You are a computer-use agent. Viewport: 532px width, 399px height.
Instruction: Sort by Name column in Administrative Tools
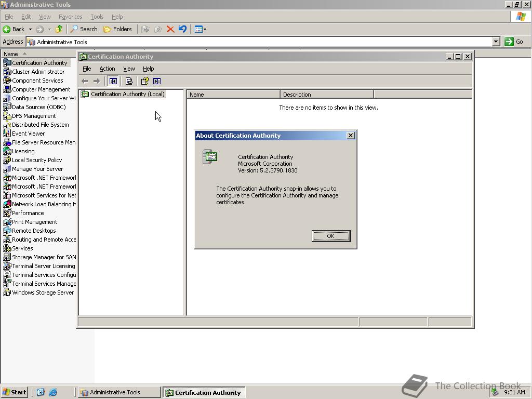click(x=38, y=54)
